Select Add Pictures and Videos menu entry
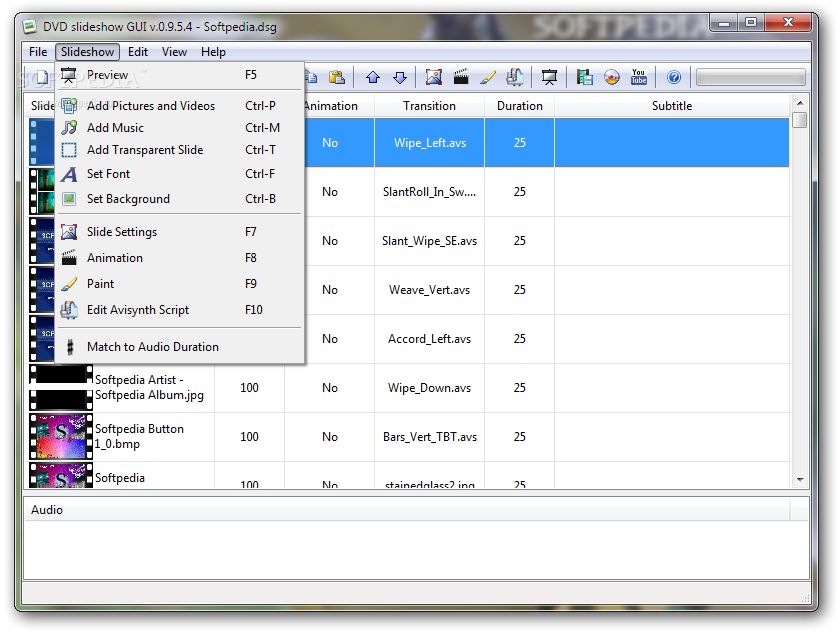This screenshot has height=632, width=839. [180, 106]
